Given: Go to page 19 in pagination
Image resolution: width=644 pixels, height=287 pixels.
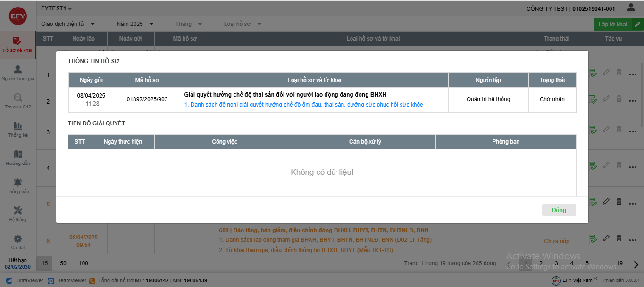Looking at the screenshot, I should (x=619, y=263).
